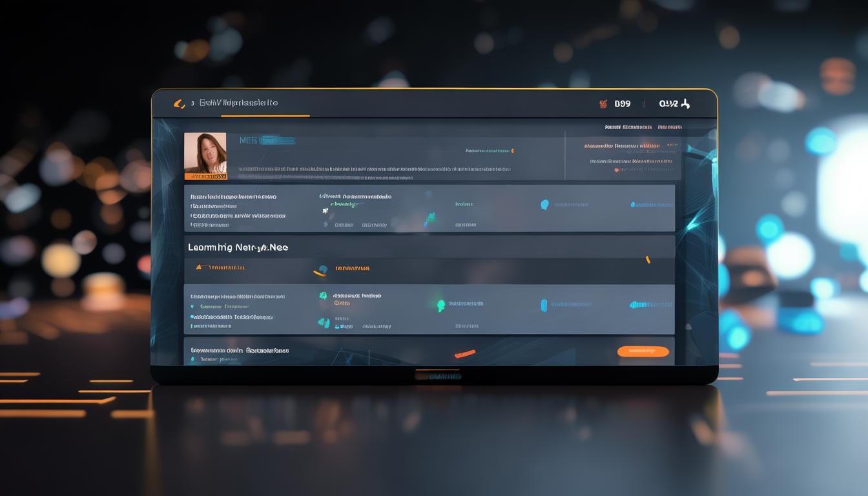Click the orange-blue round icon under Learning heading
The height and width of the screenshot is (496, 868).
(320, 270)
